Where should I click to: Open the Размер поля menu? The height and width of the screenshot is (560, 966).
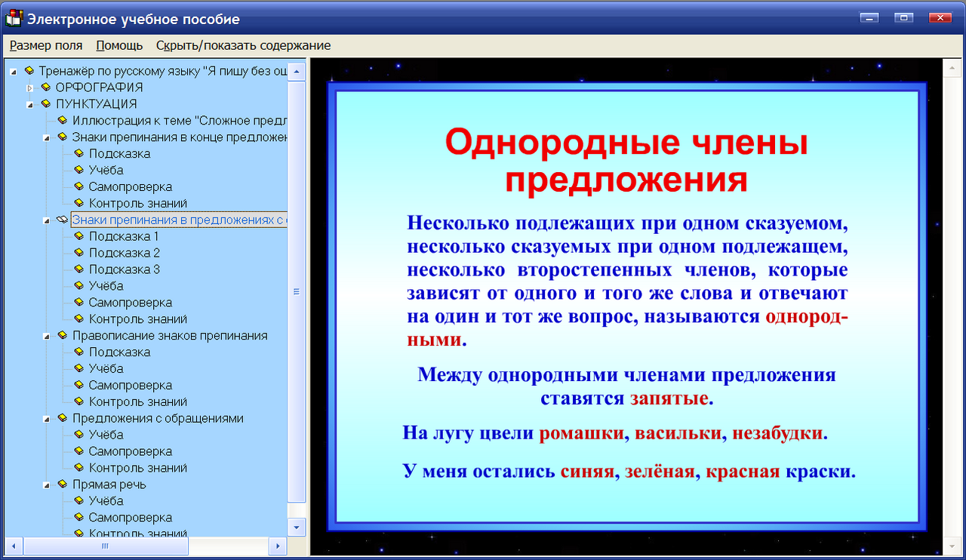coord(45,45)
